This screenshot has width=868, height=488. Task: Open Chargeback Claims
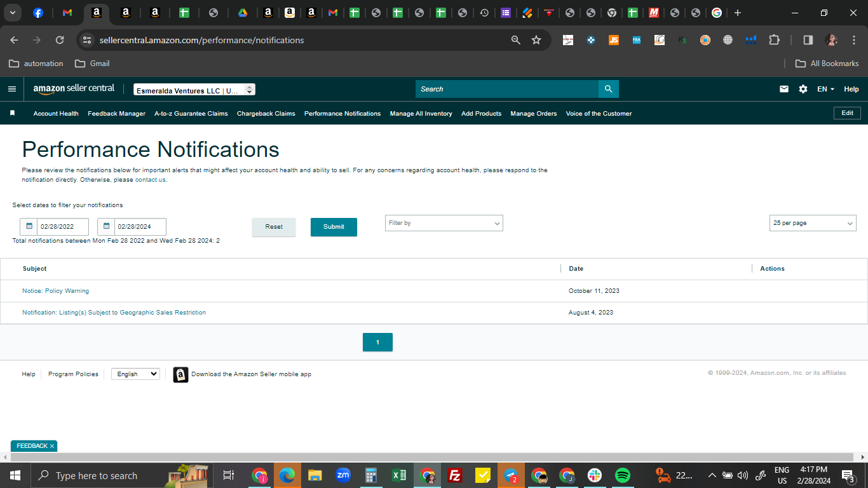pos(266,114)
